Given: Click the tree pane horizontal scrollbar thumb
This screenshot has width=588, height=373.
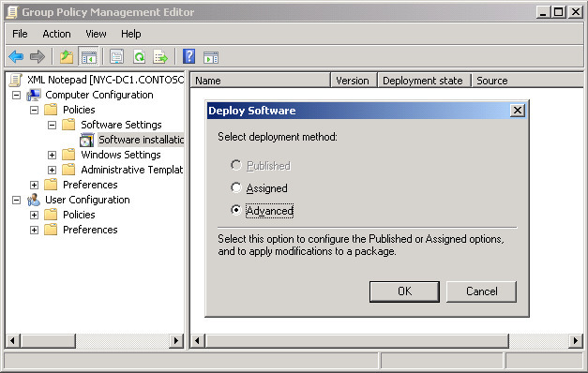Looking at the screenshot, I should (x=48, y=341).
